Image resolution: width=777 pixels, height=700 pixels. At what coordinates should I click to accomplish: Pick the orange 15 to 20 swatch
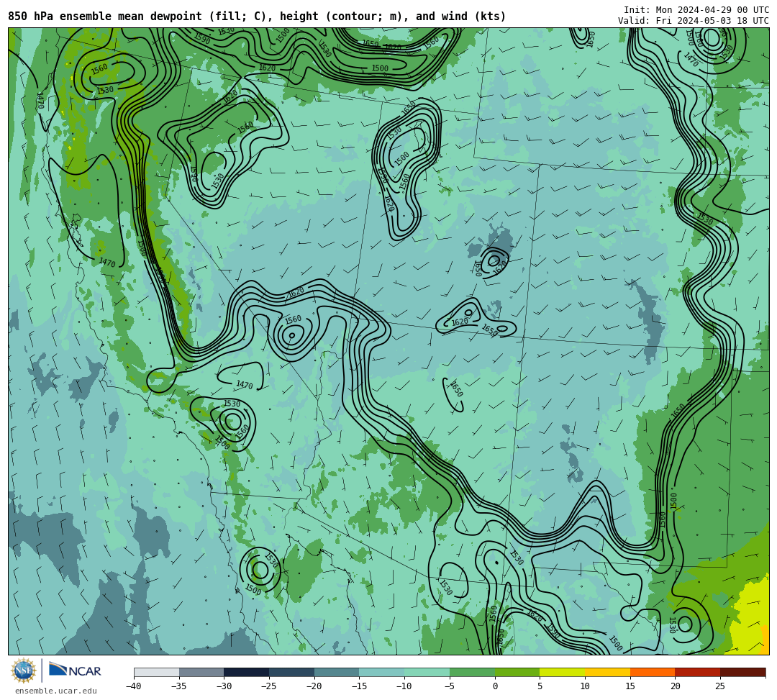(x=653, y=672)
